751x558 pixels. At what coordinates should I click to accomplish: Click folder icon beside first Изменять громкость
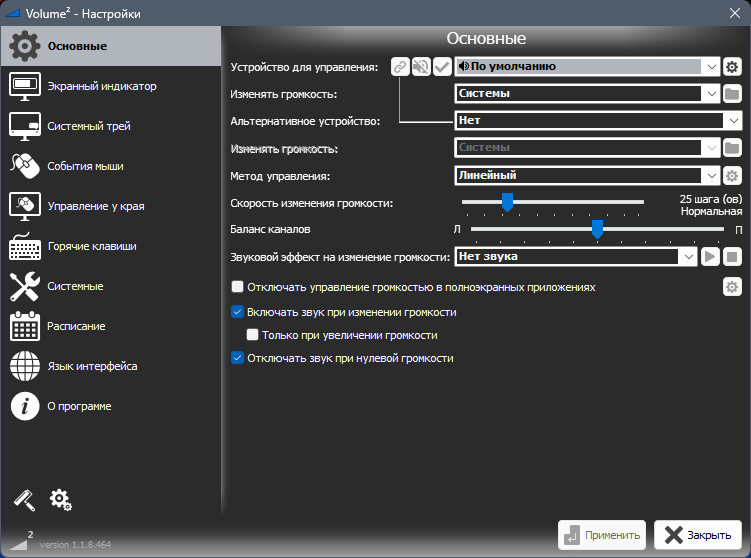(x=732, y=94)
